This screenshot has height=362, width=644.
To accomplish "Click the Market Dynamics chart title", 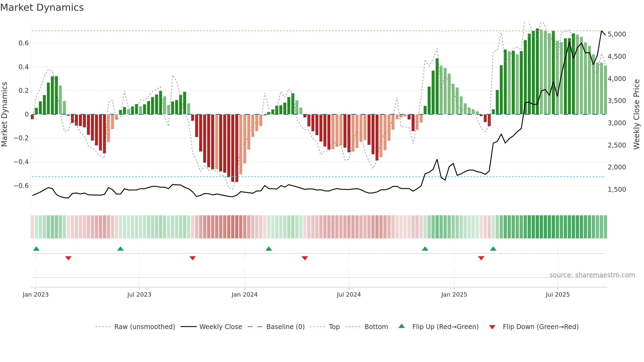I will 42,8.
